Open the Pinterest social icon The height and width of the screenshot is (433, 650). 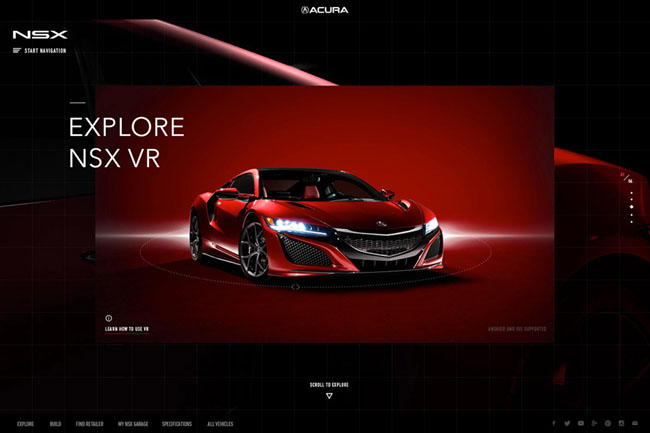[x=608, y=423]
